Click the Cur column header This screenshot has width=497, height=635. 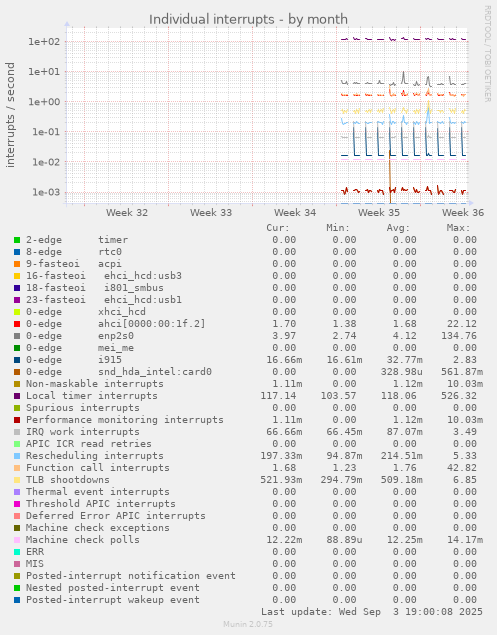278,228
